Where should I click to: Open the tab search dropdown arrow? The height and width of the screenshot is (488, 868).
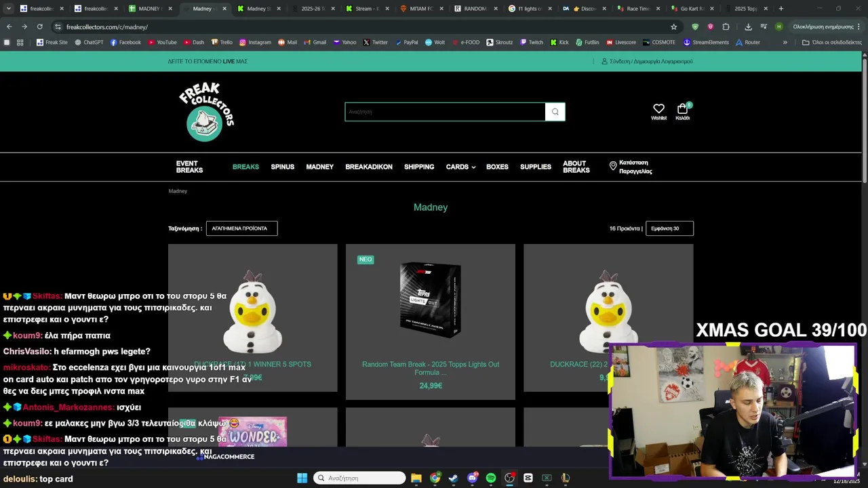pos(8,9)
